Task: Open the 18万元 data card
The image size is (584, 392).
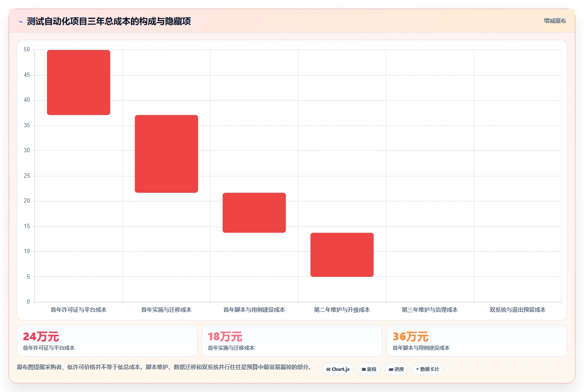Action: coord(292,341)
